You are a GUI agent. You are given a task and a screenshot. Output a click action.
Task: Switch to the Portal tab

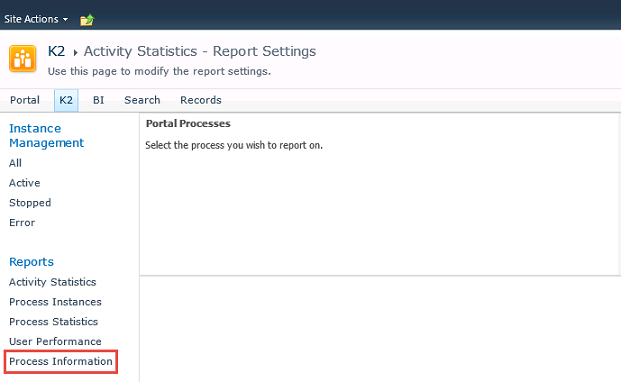[25, 100]
